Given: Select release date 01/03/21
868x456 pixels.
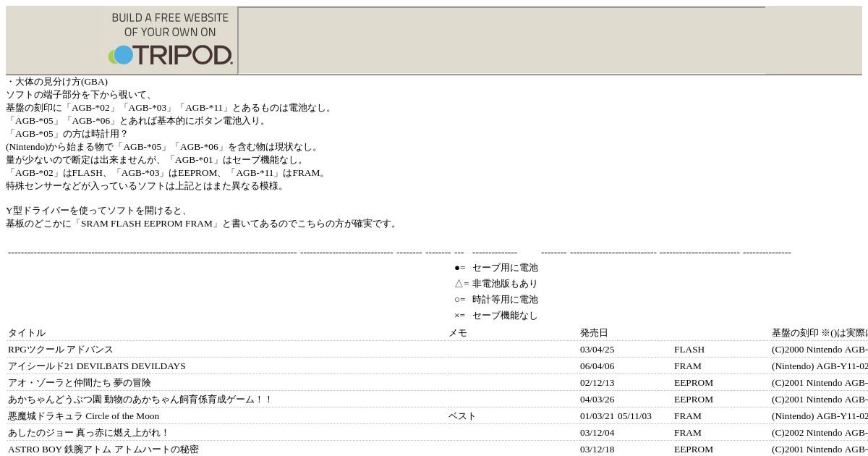Looking at the screenshot, I should [x=597, y=416].
